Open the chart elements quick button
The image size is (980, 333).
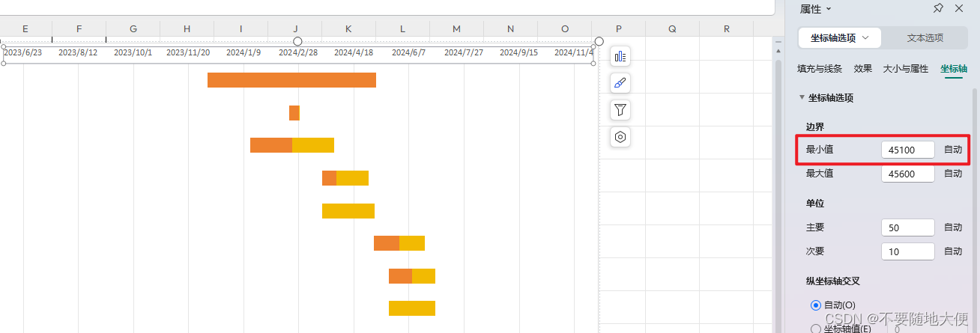[620, 56]
